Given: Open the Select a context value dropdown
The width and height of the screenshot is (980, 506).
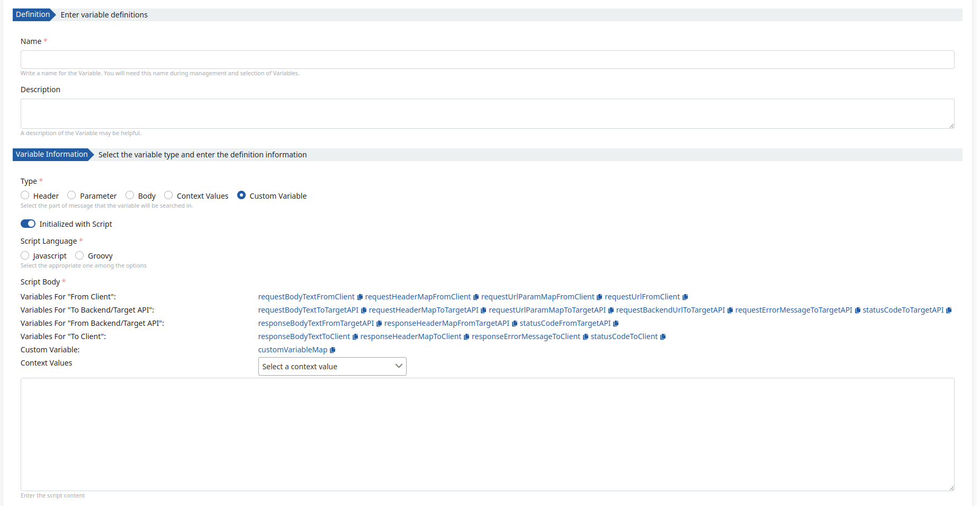Looking at the screenshot, I should point(332,367).
